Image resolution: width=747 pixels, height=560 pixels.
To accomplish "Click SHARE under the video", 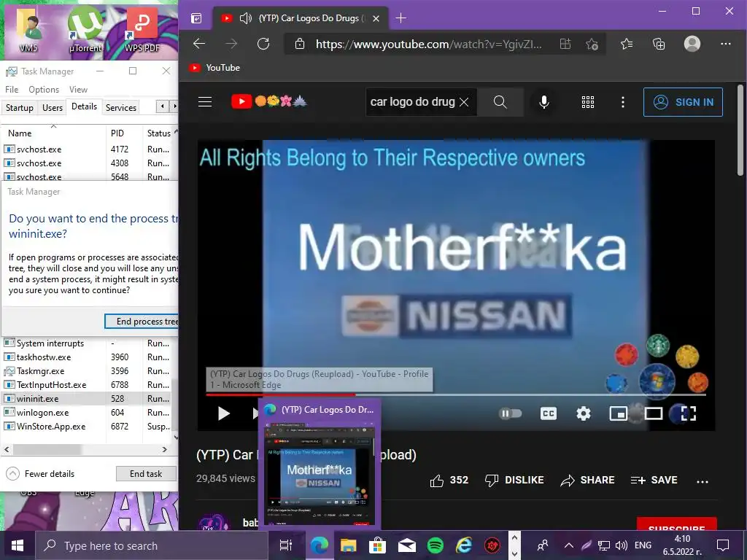I will [x=587, y=480].
